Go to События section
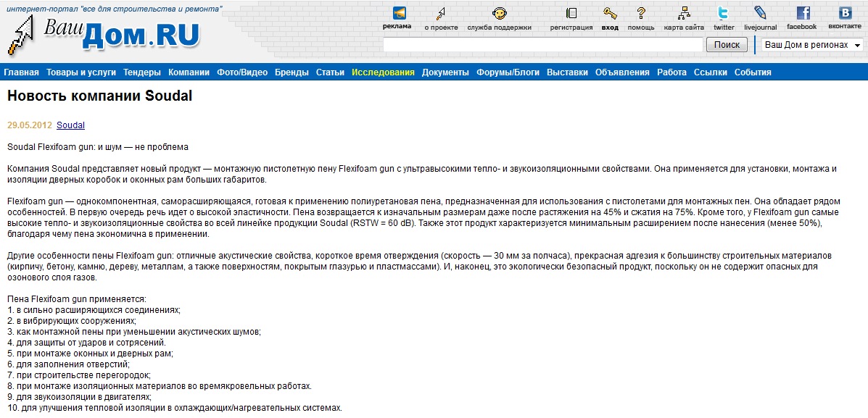The width and height of the screenshot is (868, 418). [x=753, y=72]
